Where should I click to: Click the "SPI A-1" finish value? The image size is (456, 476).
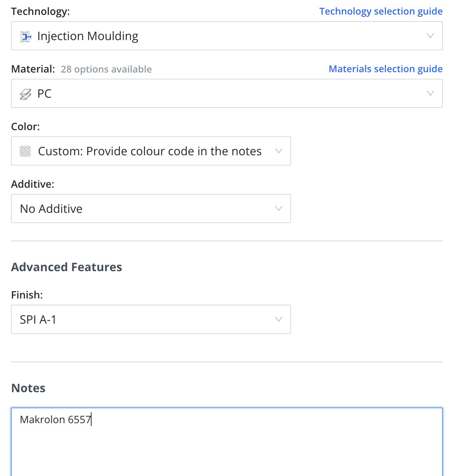click(38, 320)
